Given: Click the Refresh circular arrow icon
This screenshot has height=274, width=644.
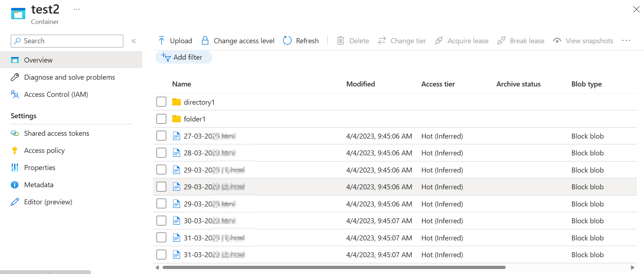Looking at the screenshot, I should click(287, 41).
